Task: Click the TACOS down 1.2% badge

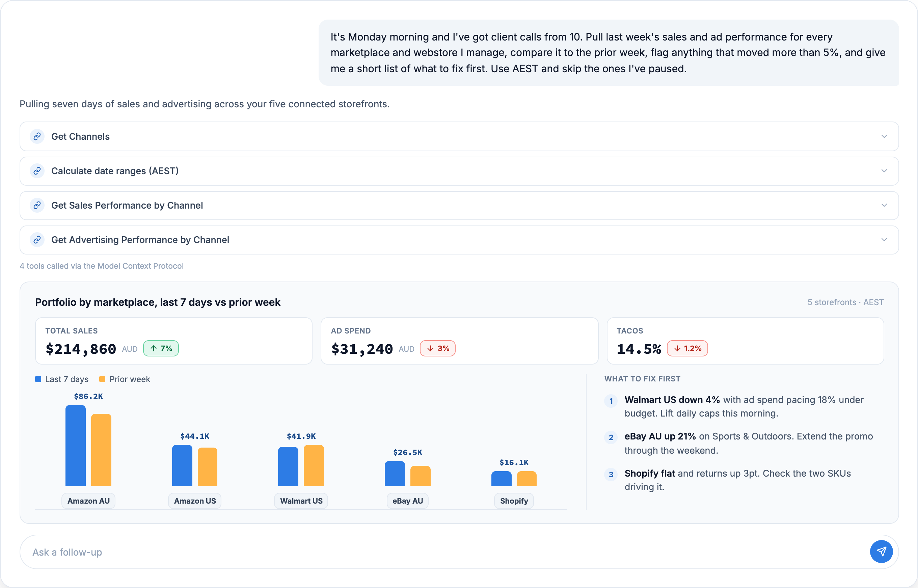Action: (687, 348)
